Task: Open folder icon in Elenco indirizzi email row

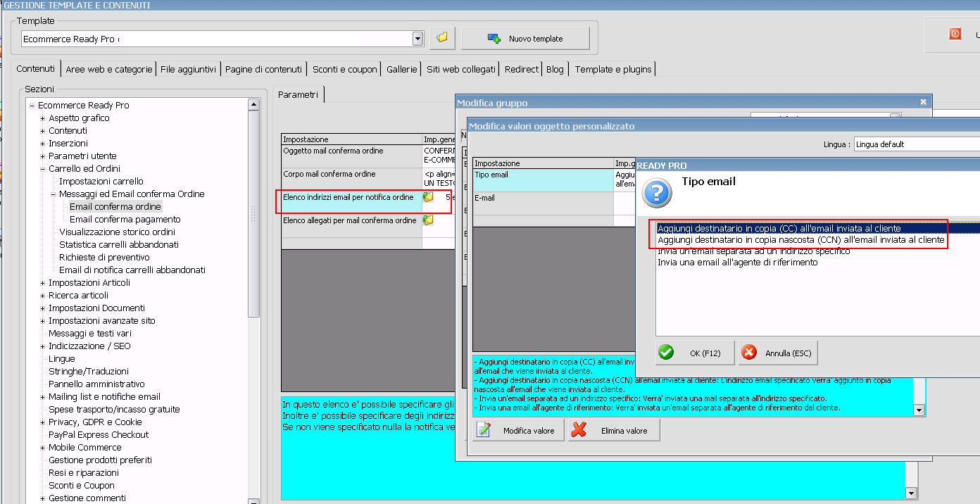Action: point(428,198)
